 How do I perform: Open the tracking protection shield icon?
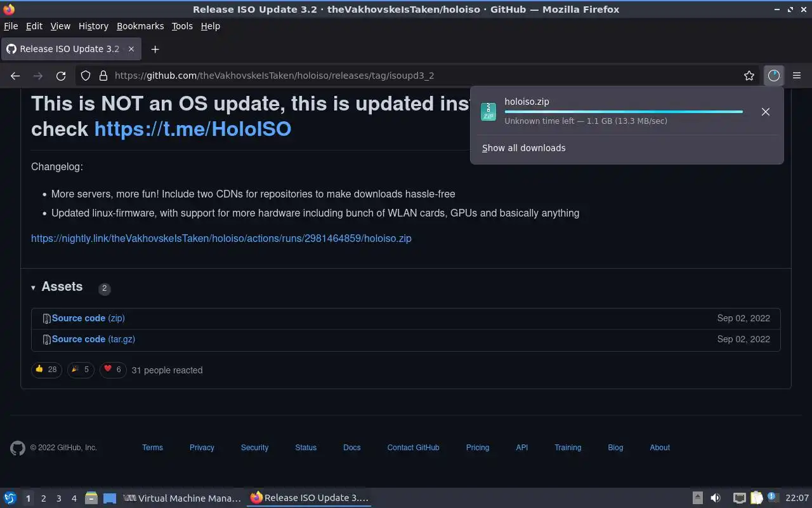point(86,76)
